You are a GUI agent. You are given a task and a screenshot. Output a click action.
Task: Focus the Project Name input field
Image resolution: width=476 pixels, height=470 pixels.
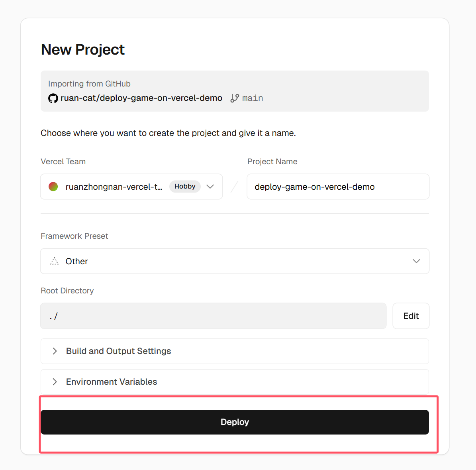(338, 187)
